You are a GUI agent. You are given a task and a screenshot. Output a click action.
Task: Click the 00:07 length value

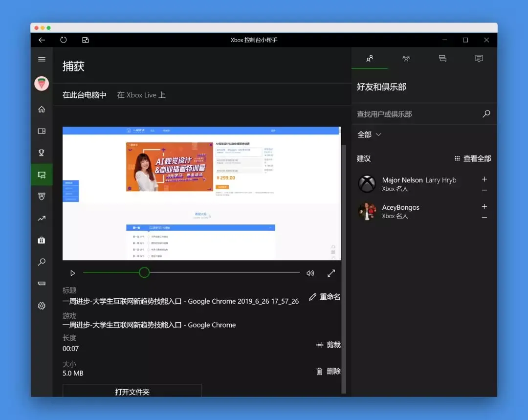[x=71, y=349]
